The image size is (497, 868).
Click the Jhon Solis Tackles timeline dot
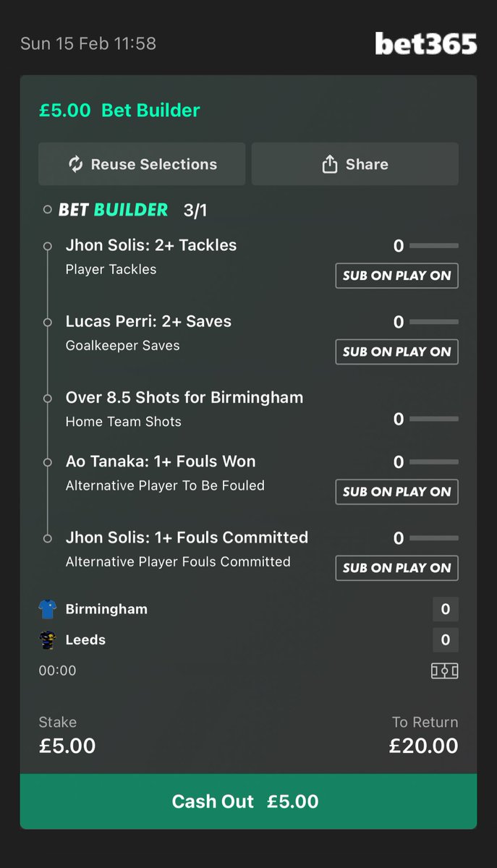coord(48,246)
